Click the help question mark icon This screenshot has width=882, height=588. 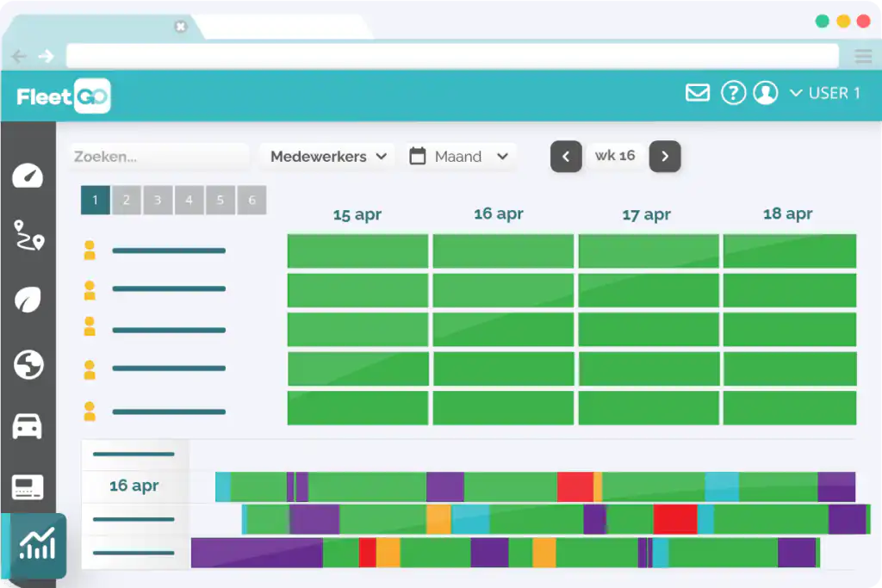point(734,93)
